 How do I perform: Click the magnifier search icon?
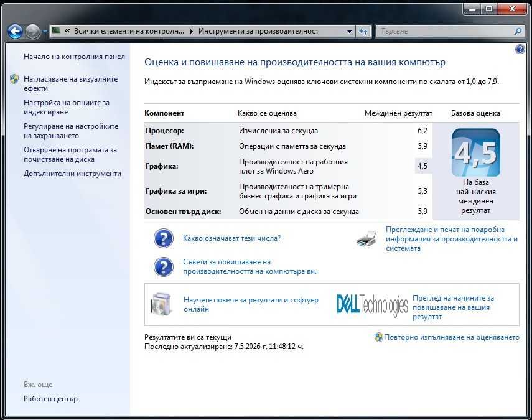tap(518, 31)
